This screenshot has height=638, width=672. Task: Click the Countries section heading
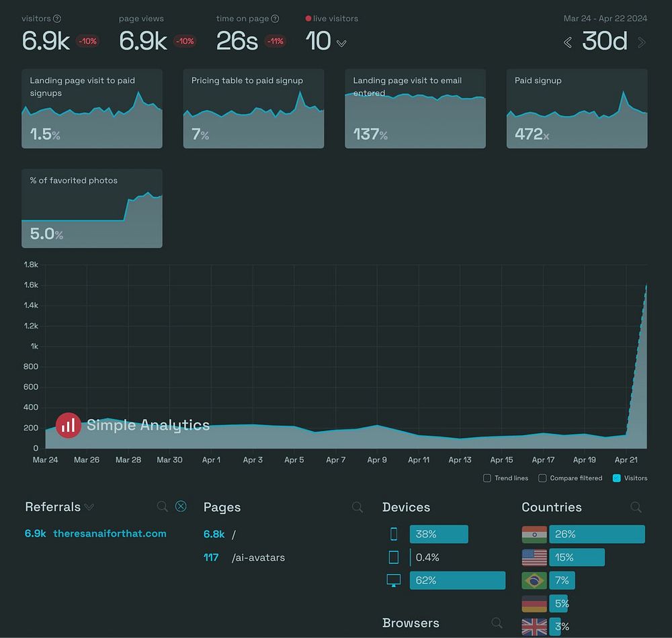552,507
